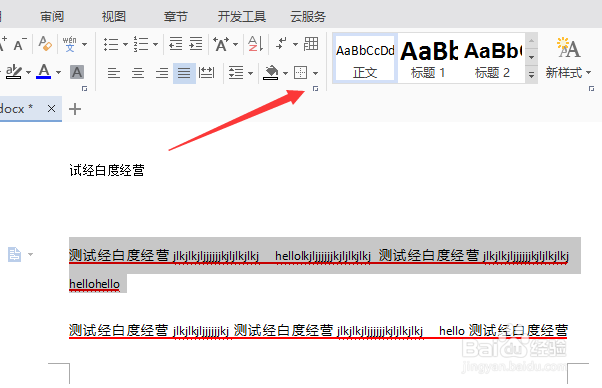
Task: Switch to the 开发工具 tab
Action: pyautogui.click(x=242, y=17)
